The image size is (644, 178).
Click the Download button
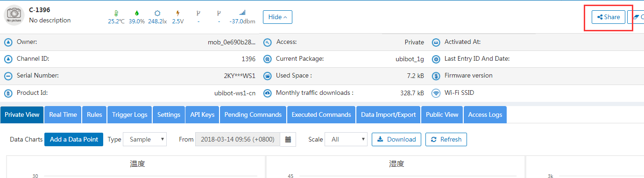396,139
